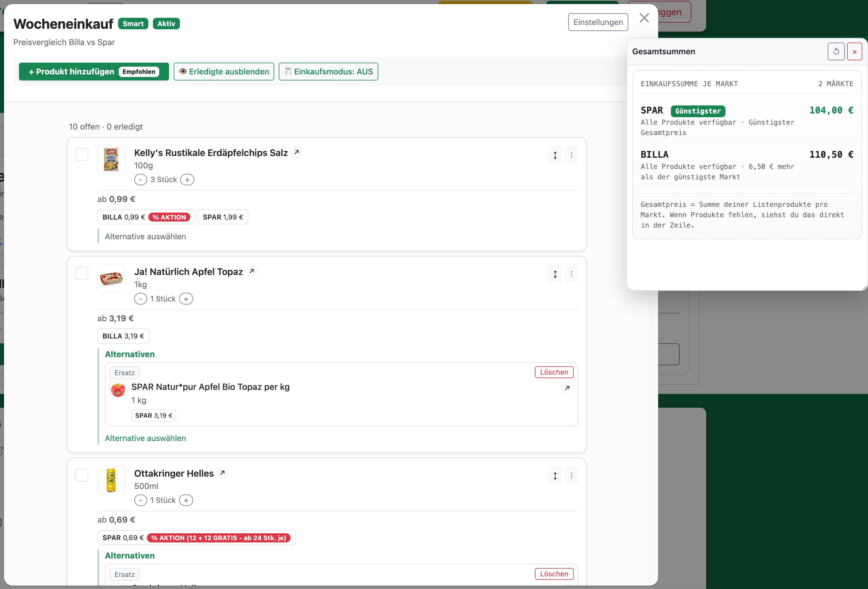
Task: Toggle Erledigte ausblenden
Action: click(224, 71)
